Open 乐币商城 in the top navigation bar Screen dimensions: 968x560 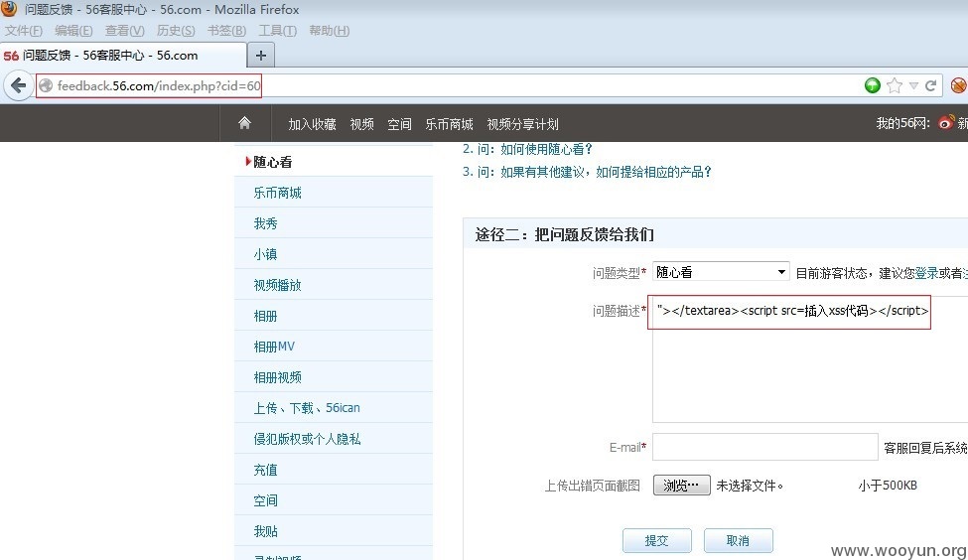click(x=449, y=124)
